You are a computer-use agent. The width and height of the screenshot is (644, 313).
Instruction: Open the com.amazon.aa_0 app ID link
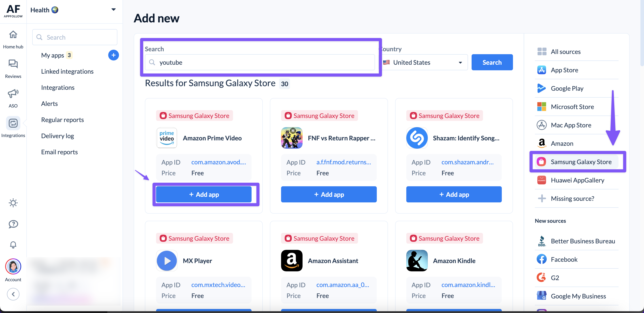coord(343,285)
